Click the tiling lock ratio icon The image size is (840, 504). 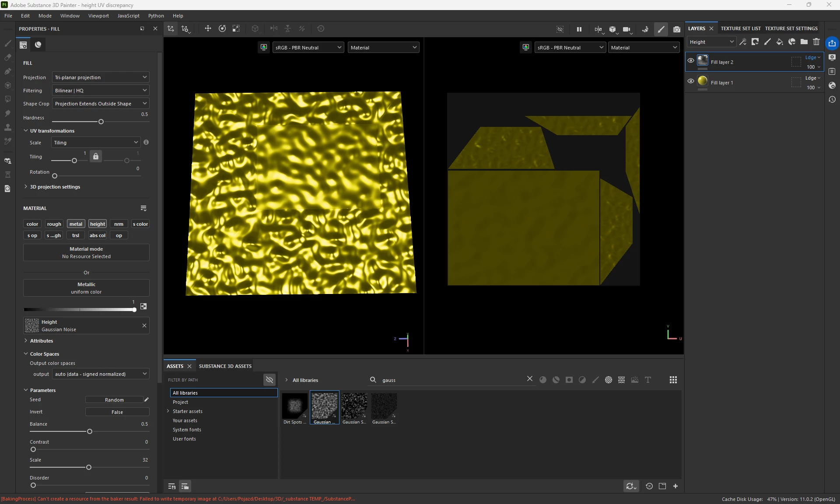pos(95,156)
